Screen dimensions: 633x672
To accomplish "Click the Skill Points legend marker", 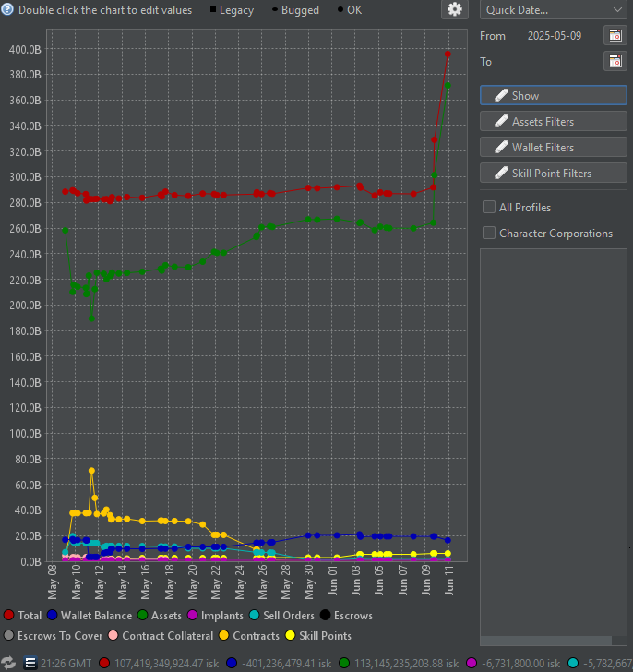I will [x=291, y=636].
